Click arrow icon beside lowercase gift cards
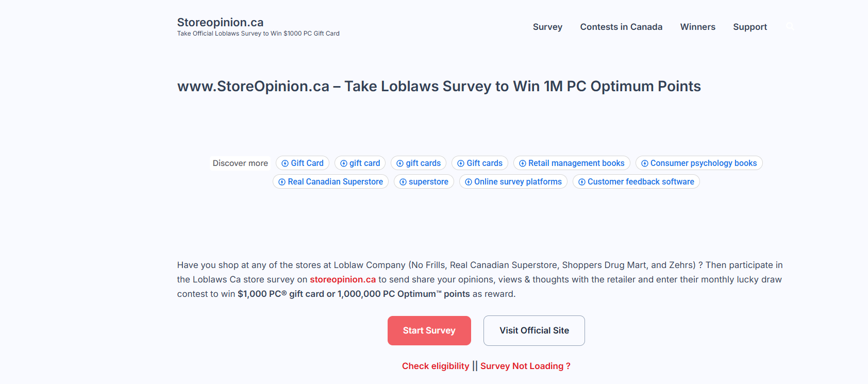 click(x=400, y=163)
